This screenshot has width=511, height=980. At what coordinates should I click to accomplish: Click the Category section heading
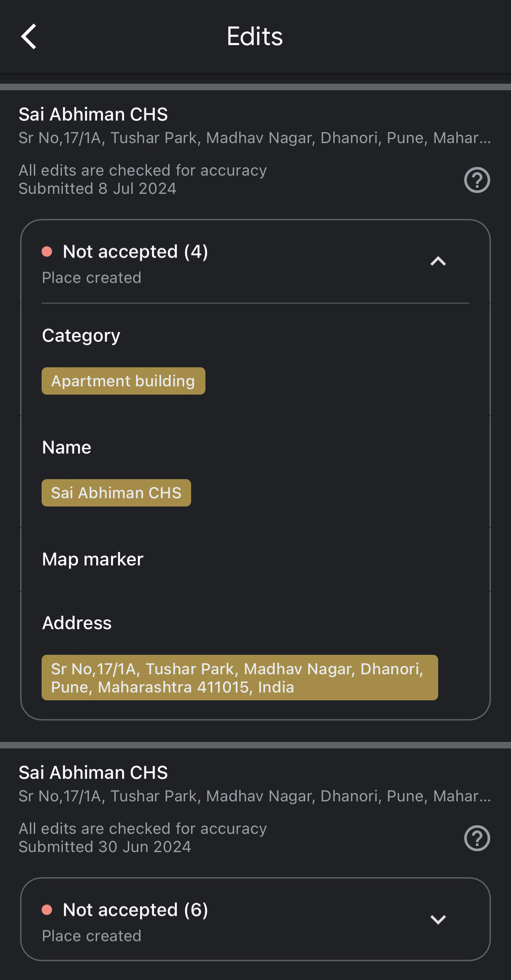(81, 336)
